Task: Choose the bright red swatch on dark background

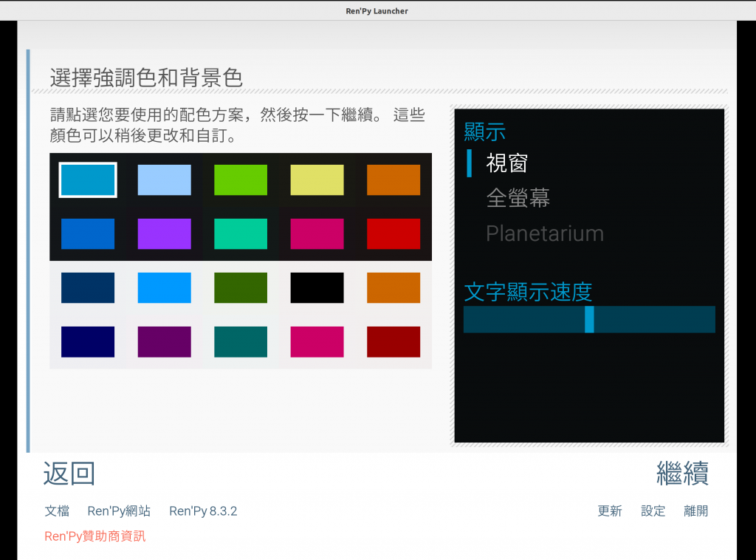Action: point(394,234)
